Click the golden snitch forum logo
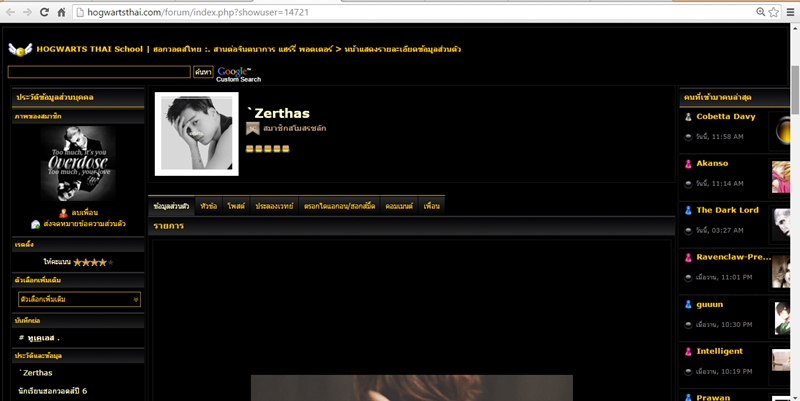The height and width of the screenshot is (401, 800). (20, 49)
